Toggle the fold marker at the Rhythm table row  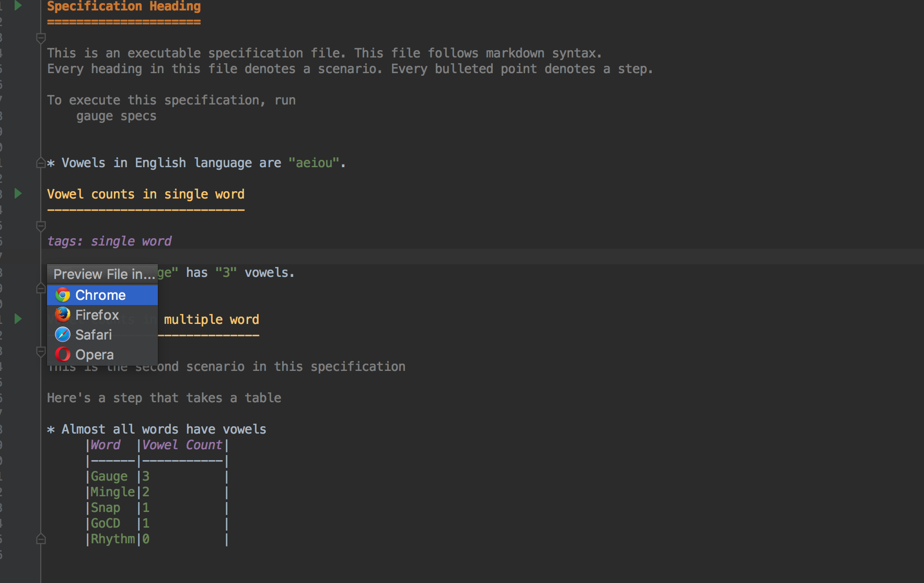click(41, 539)
